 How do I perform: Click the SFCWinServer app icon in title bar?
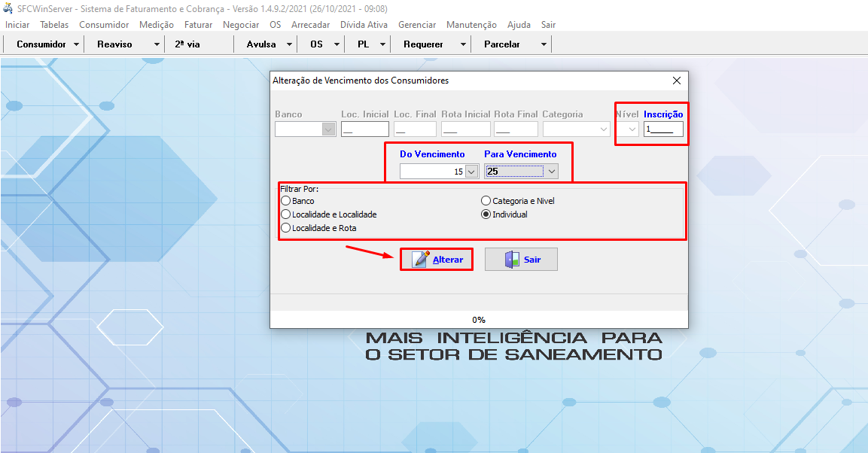pos(9,8)
